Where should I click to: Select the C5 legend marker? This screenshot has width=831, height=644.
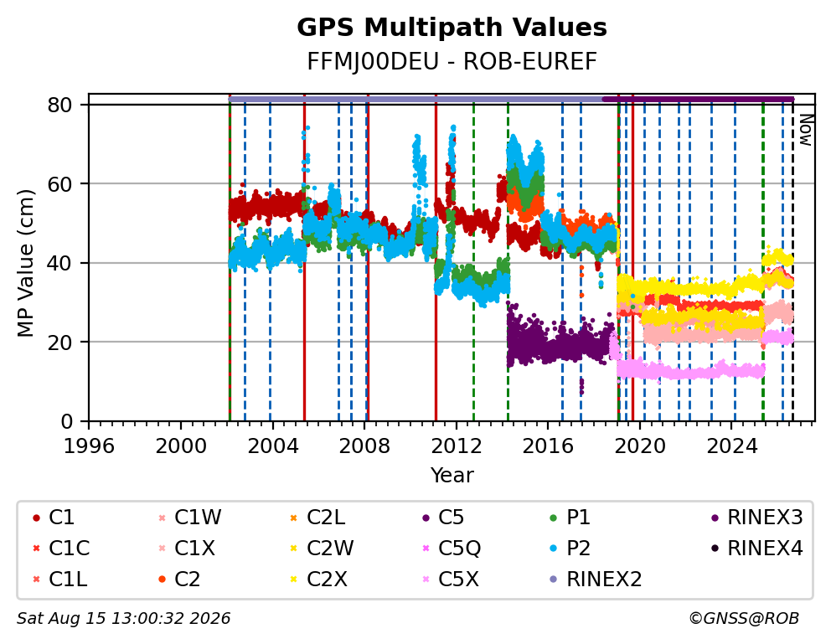(x=426, y=518)
